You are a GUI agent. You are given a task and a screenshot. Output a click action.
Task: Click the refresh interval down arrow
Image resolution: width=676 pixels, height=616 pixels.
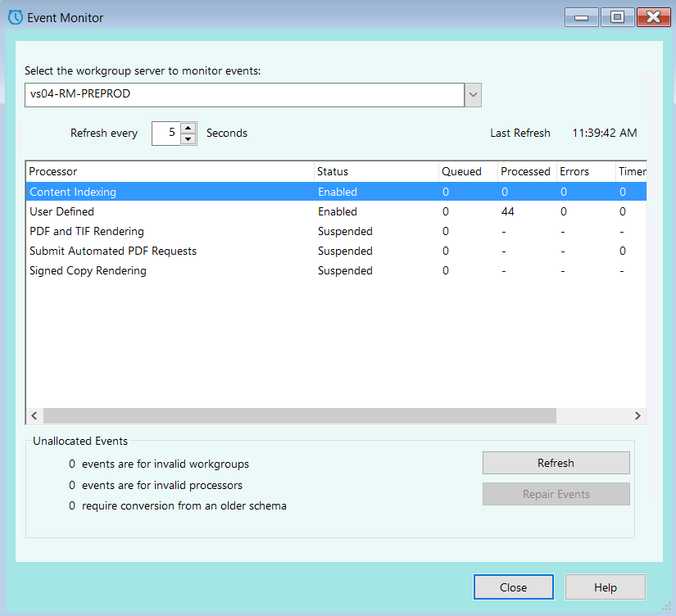click(189, 138)
